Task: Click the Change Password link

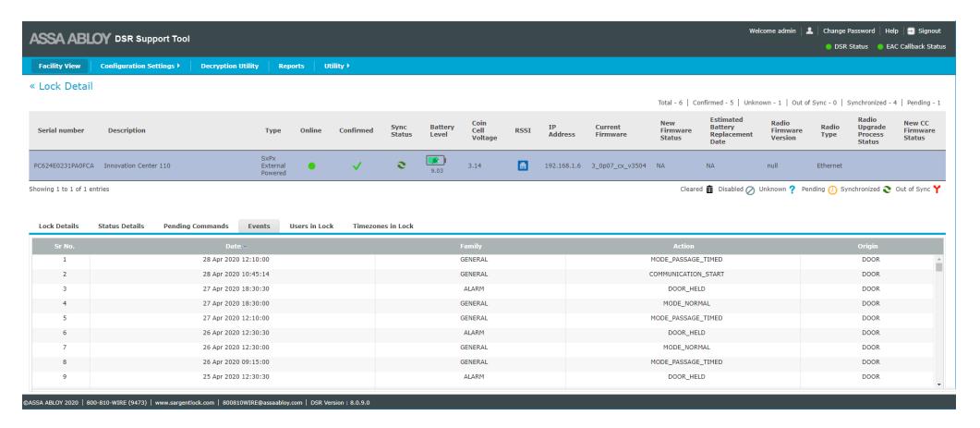Action: (x=849, y=31)
